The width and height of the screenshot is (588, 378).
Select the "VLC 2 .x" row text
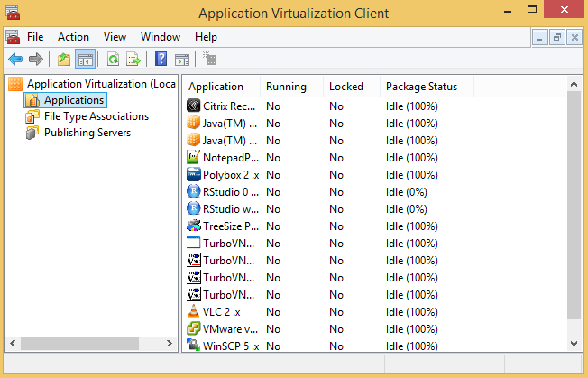(222, 311)
